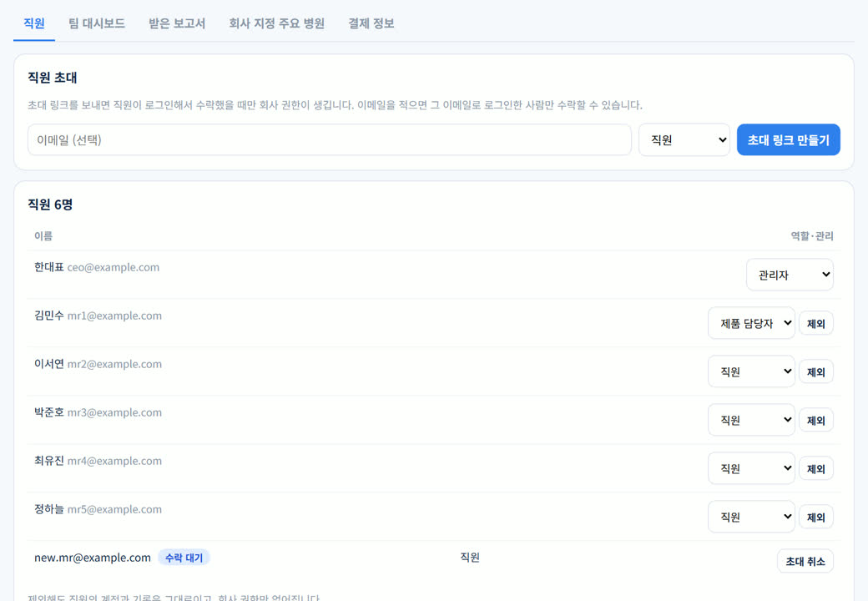Click the 직원 초대 heading
The image size is (868, 601).
(53, 78)
